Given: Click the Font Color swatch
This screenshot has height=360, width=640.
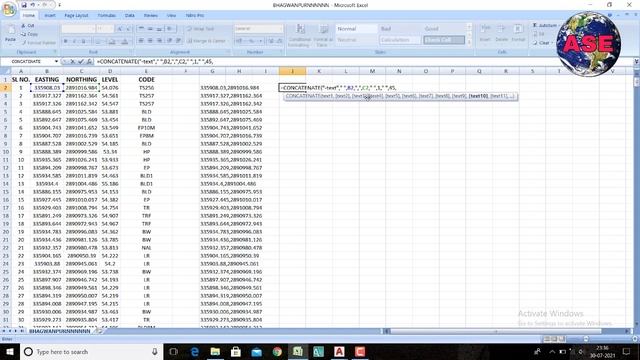Looking at the screenshot, I should tap(124, 41).
